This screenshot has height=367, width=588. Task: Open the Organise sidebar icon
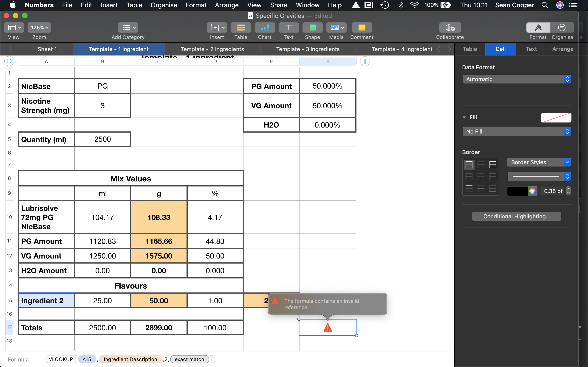[x=562, y=28]
